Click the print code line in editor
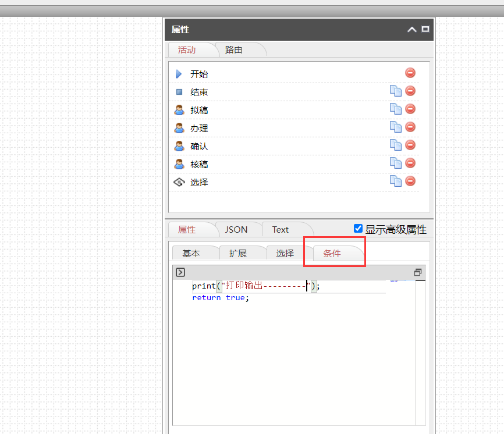The height and width of the screenshot is (434, 504). coord(255,286)
